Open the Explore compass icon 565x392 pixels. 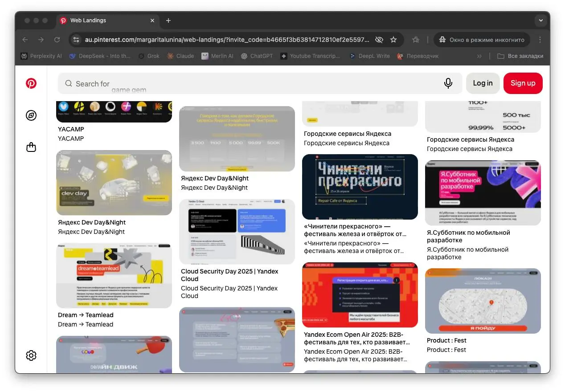[31, 115]
